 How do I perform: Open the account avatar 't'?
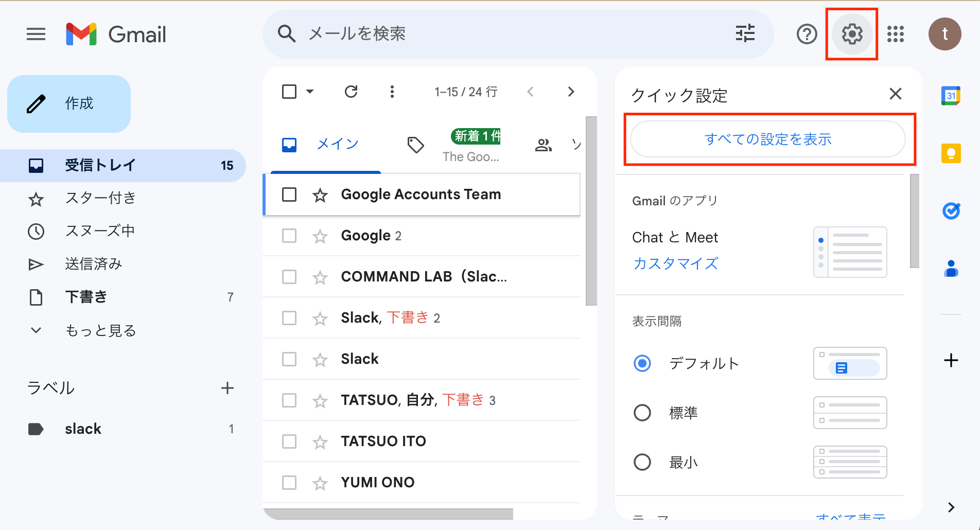coord(944,34)
